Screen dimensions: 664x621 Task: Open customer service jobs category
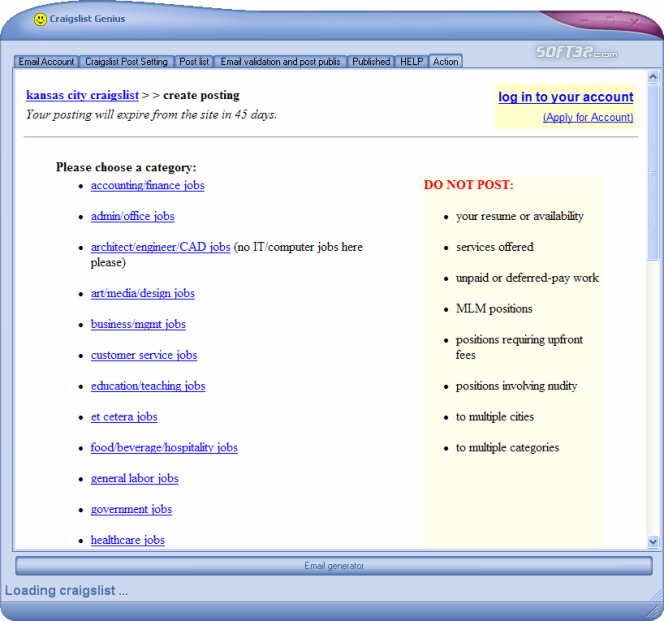click(x=144, y=355)
